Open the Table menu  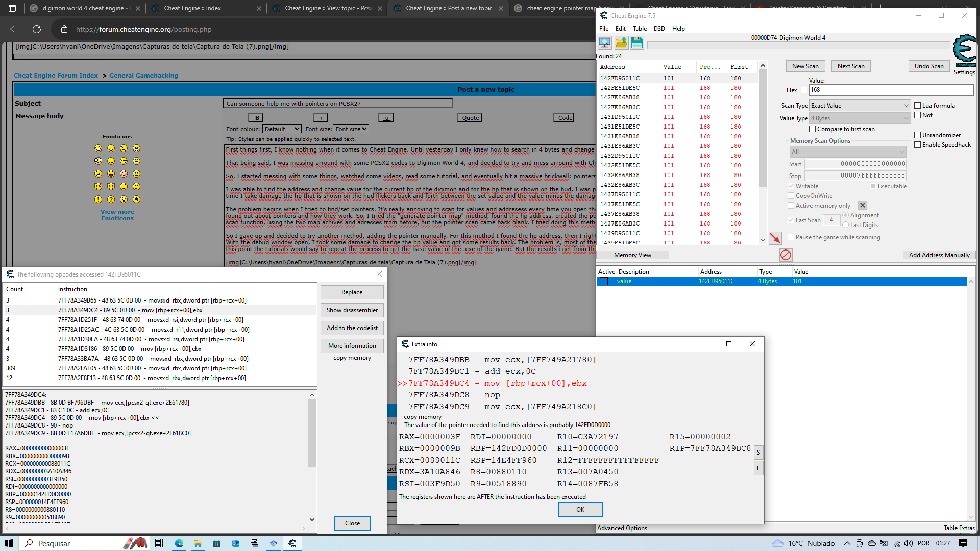coord(640,29)
